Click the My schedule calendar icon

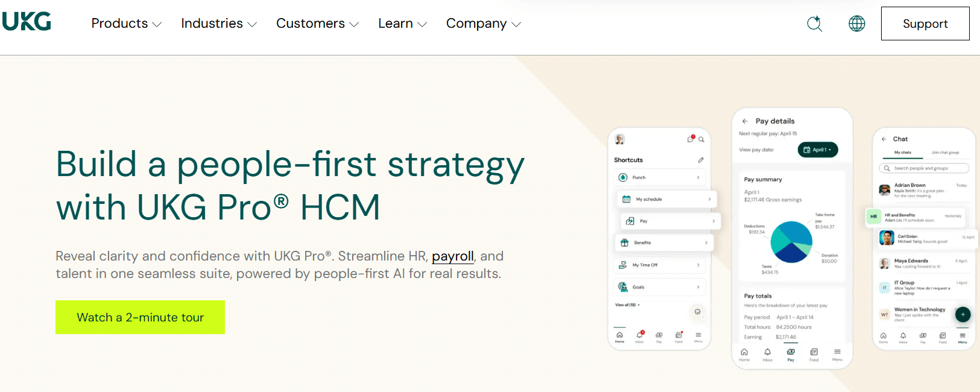(x=627, y=199)
